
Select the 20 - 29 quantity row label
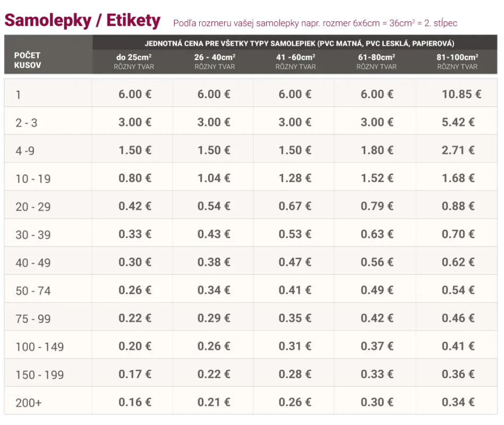coord(33,207)
